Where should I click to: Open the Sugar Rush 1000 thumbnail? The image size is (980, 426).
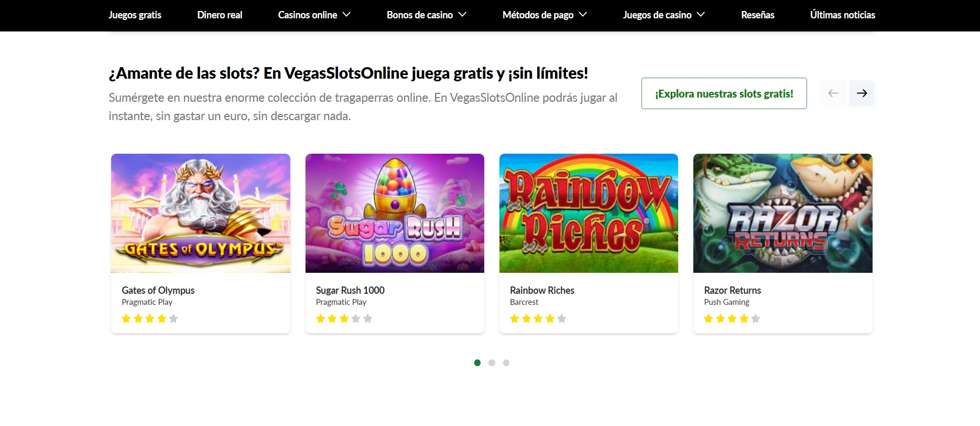(x=395, y=213)
